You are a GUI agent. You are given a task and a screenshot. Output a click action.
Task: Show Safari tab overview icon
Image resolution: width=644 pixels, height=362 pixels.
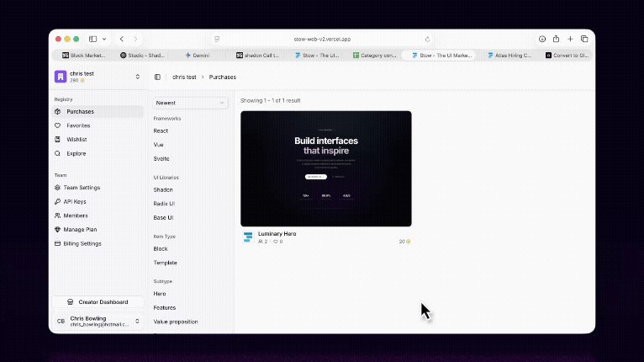coord(584,39)
